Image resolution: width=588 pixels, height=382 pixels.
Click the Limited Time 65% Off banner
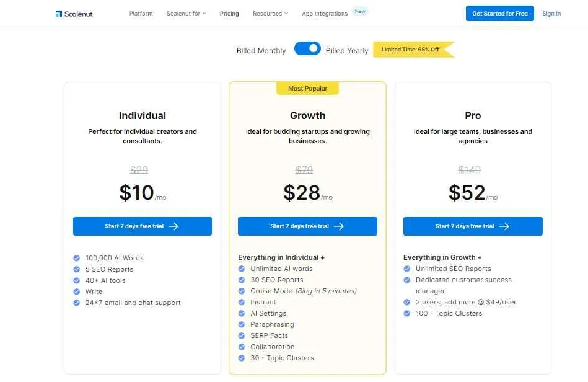[x=409, y=51]
